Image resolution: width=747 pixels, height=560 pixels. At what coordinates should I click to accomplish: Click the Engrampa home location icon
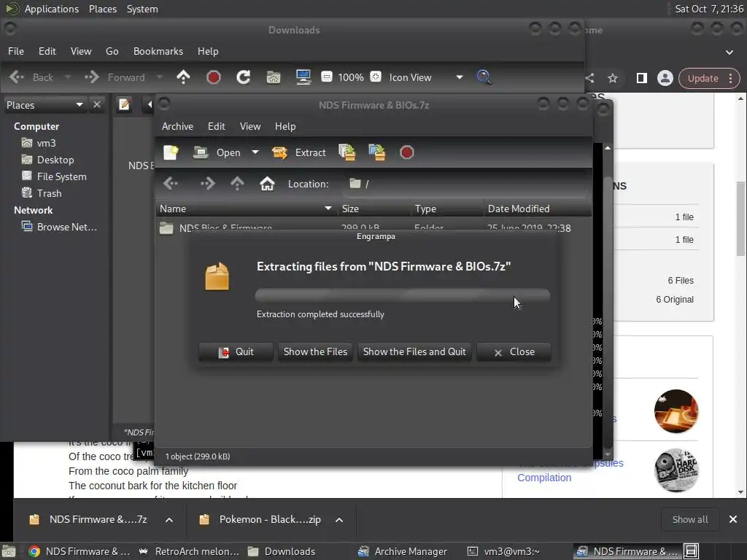[267, 183]
